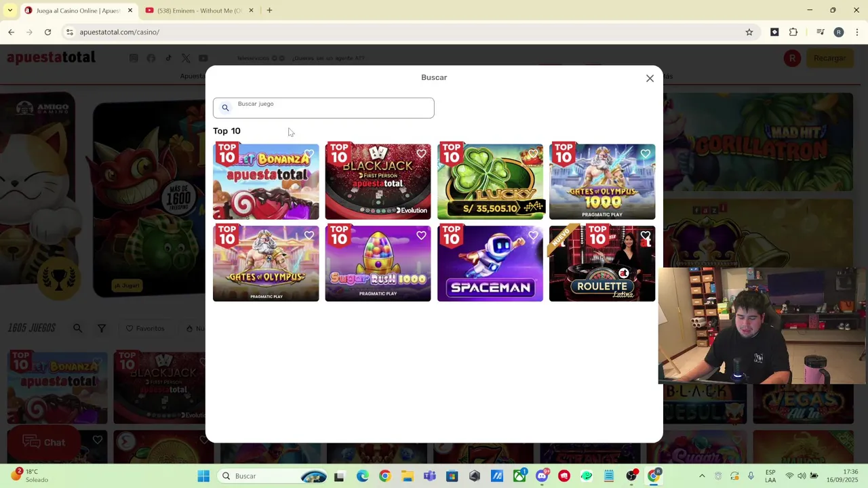
Task: Click the Sweet Bonanza tile behind dialog
Action: tap(58, 387)
